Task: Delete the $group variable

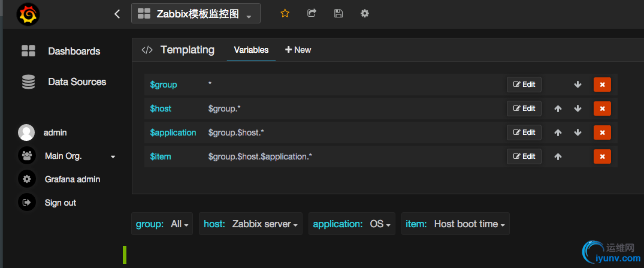Action: [602, 85]
